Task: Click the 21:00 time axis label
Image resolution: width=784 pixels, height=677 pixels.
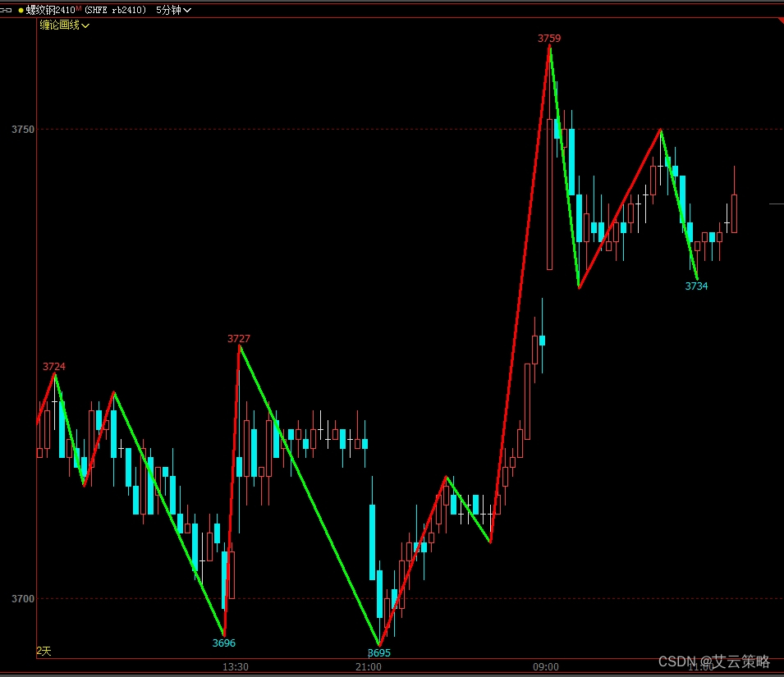Action: [x=369, y=667]
